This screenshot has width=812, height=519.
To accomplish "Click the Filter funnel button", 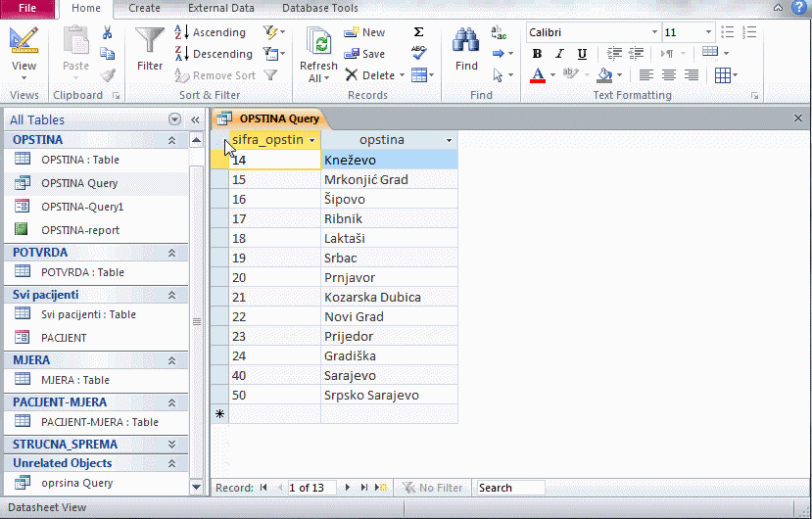I will tap(150, 49).
